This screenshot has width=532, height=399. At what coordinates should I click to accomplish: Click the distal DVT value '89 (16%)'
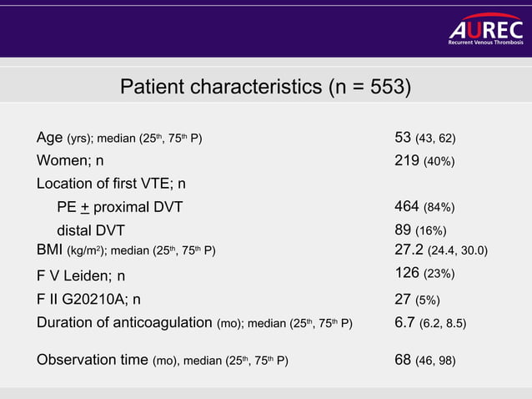pos(419,231)
